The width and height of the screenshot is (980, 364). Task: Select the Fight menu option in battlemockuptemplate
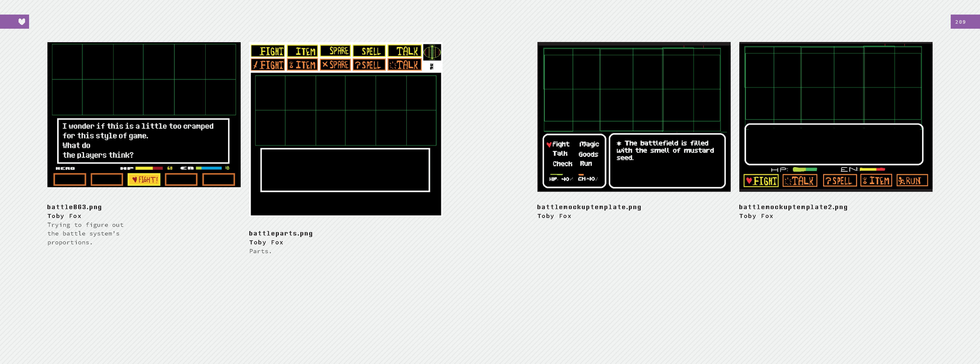tap(561, 144)
